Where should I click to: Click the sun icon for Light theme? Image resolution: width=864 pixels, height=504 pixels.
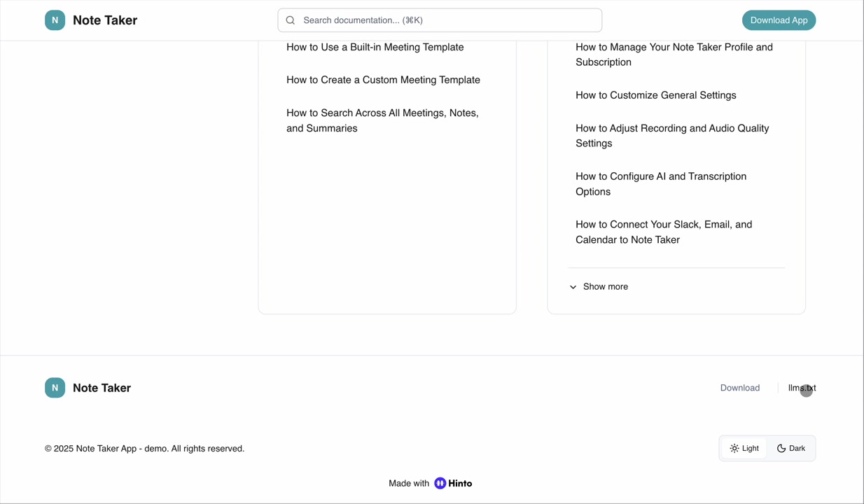[734, 449]
